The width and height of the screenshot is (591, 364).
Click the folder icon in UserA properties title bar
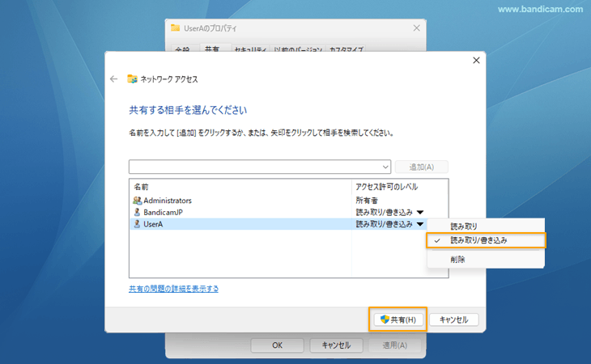click(175, 28)
